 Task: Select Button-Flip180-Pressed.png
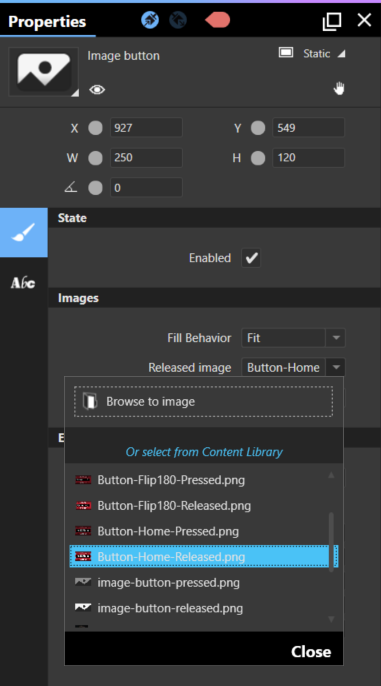(x=199, y=480)
